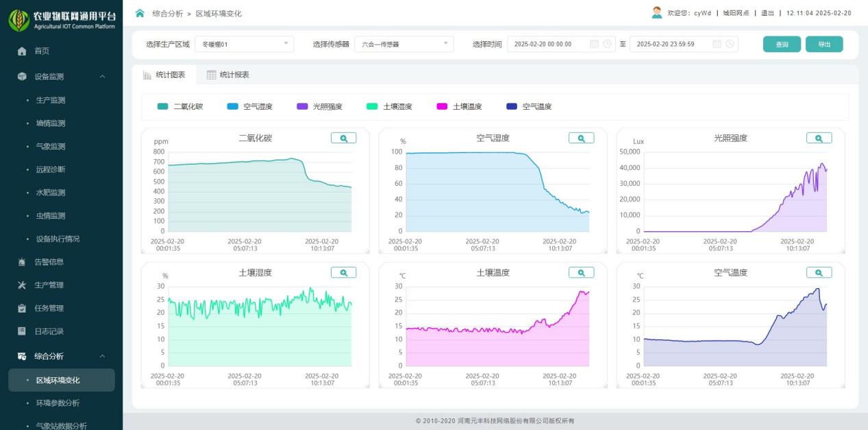
Task: Click the 查询 button
Action: 782,45
